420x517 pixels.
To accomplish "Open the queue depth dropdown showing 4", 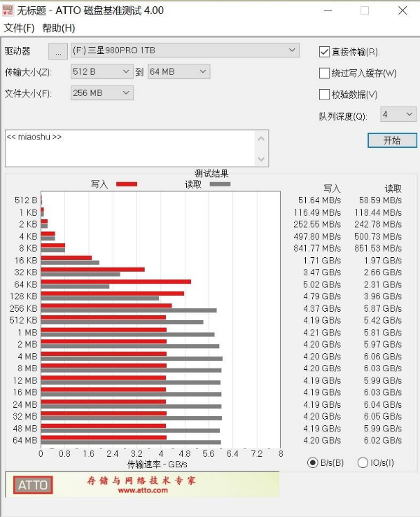I will click(398, 114).
